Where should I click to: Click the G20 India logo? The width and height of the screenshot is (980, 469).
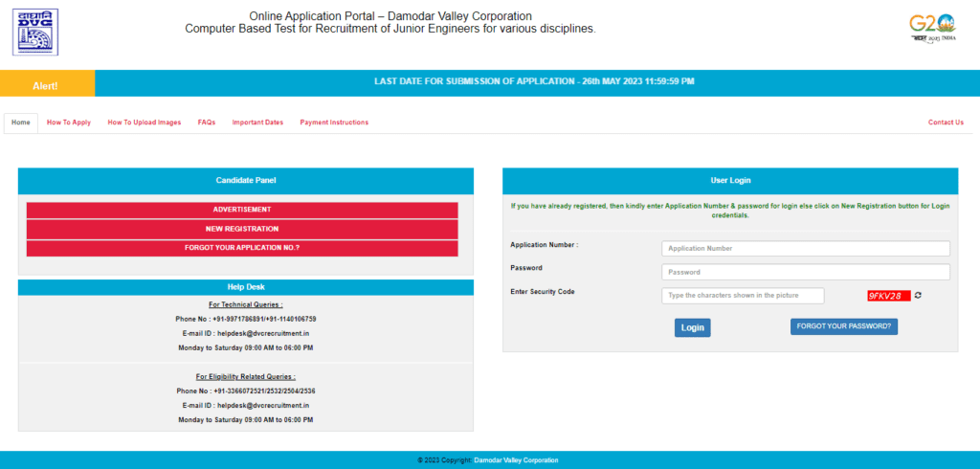click(x=932, y=28)
